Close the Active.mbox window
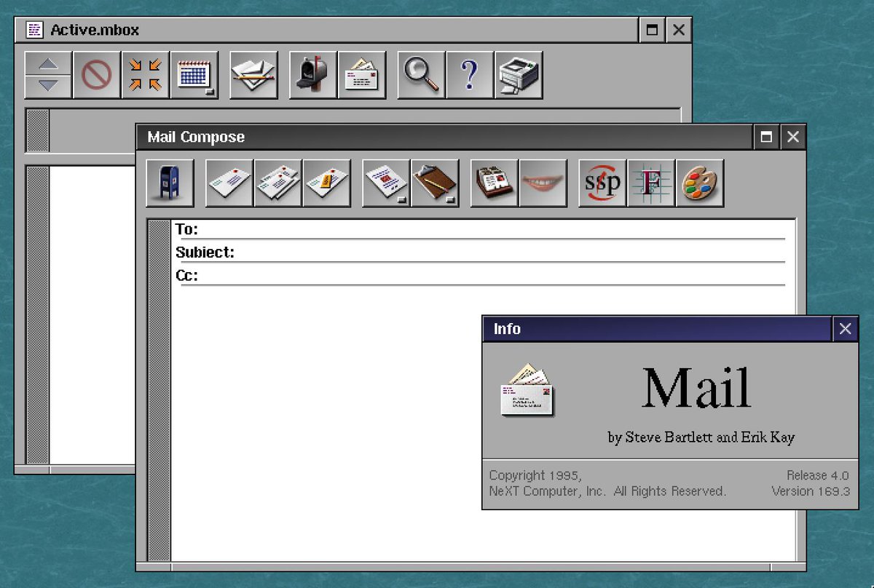This screenshot has width=874, height=588. point(679,30)
